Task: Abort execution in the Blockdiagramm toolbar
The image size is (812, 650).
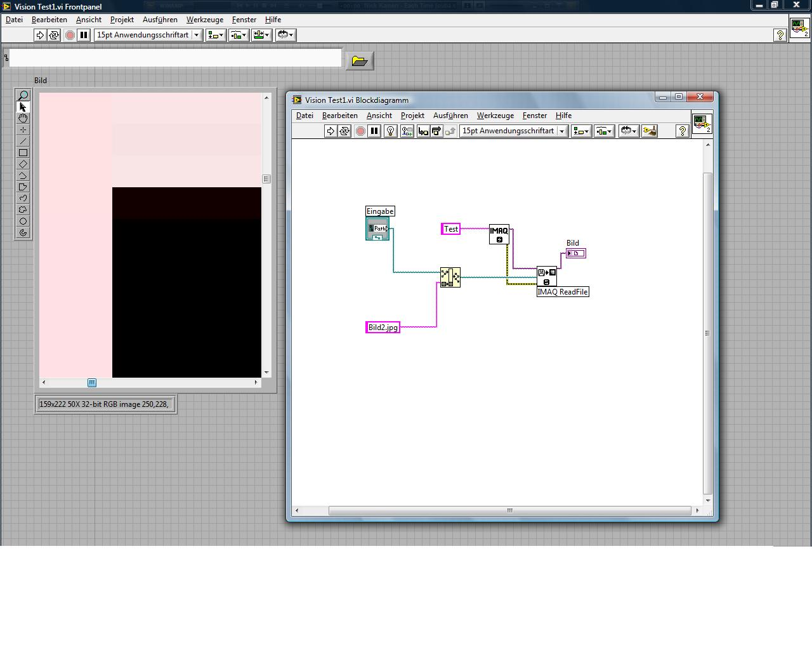Action: [360, 131]
